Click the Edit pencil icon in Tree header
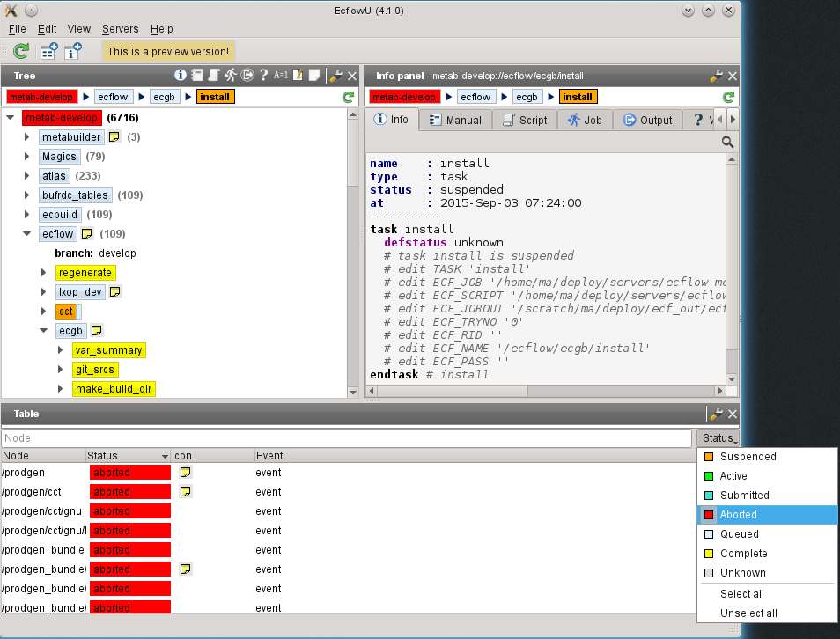Viewport: 840px width, 639px height. point(298,76)
